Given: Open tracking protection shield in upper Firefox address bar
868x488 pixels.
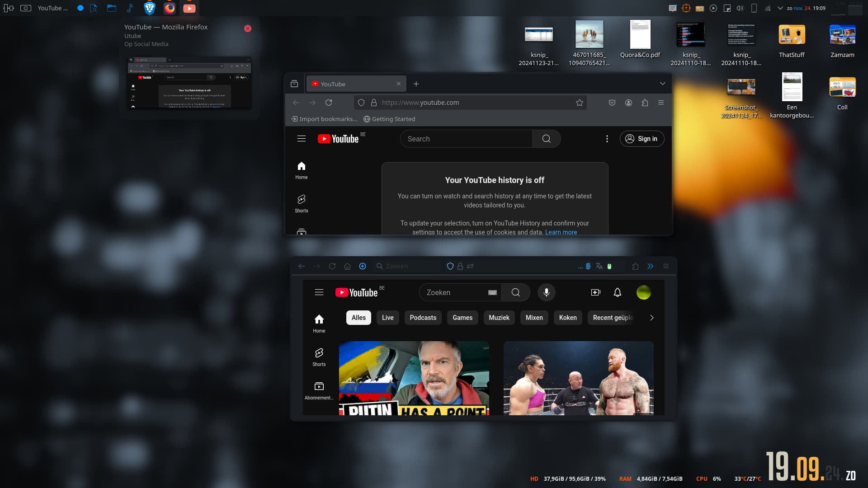Looking at the screenshot, I should 361,103.
